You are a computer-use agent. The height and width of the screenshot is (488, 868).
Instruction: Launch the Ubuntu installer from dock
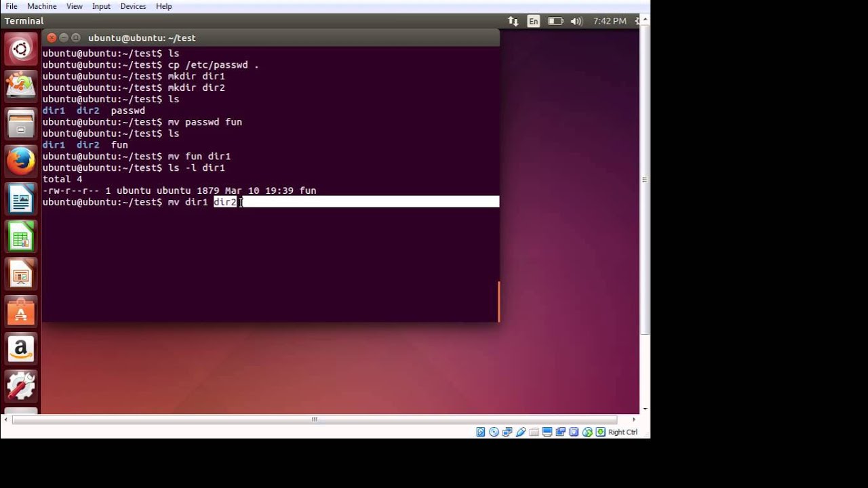(21, 86)
